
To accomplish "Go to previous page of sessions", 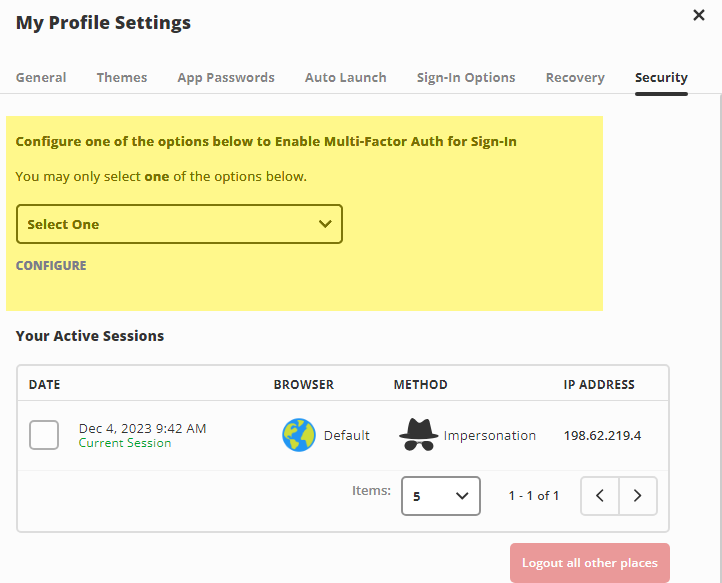I will coord(600,495).
